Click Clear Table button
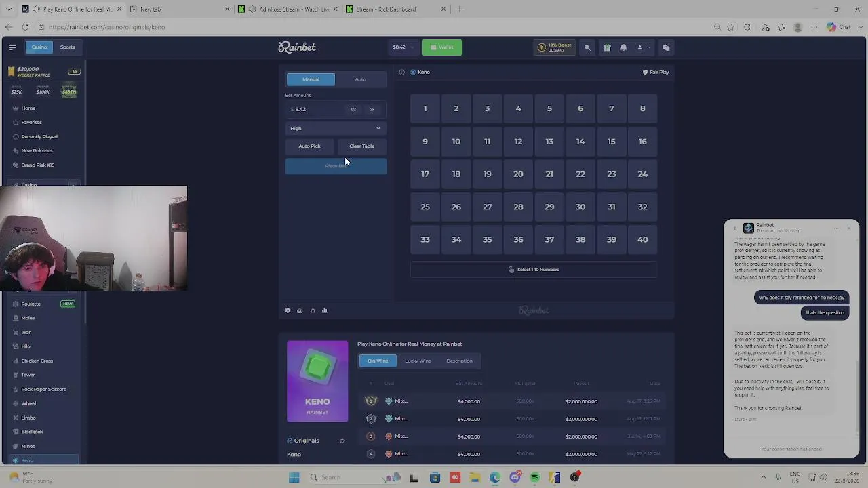868x488 pixels. pos(361,146)
